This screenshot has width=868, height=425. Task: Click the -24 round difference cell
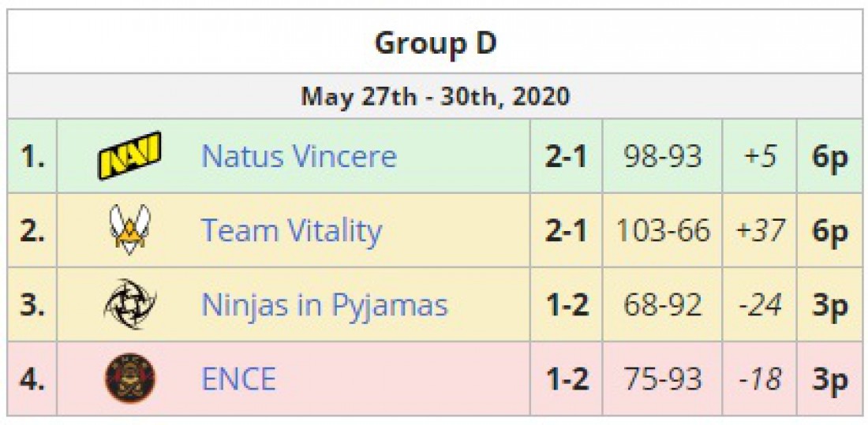click(x=759, y=305)
